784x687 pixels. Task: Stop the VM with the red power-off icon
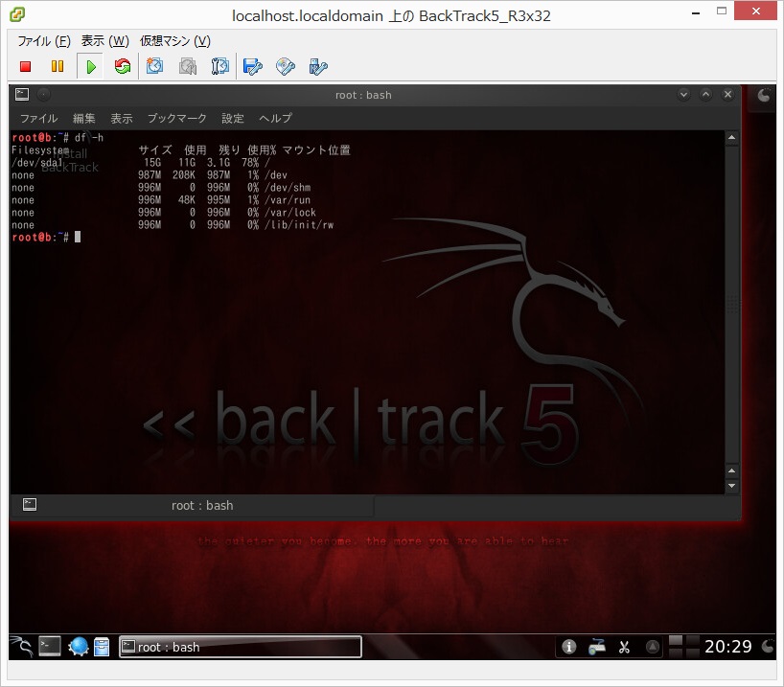point(26,66)
